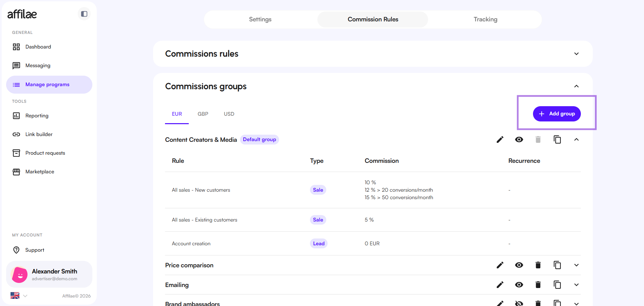The height and width of the screenshot is (306, 644).
Task: Select the All sales - New customers rule
Action: pyautogui.click(x=201, y=190)
